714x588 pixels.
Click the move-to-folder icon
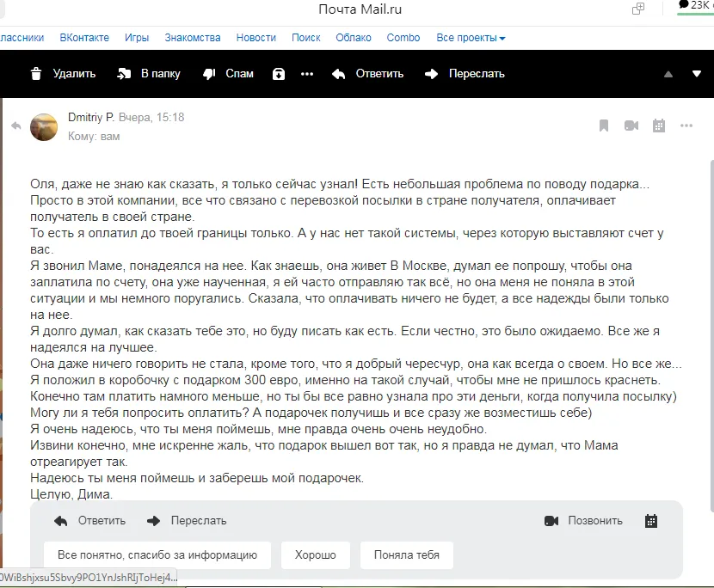click(124, 74)
